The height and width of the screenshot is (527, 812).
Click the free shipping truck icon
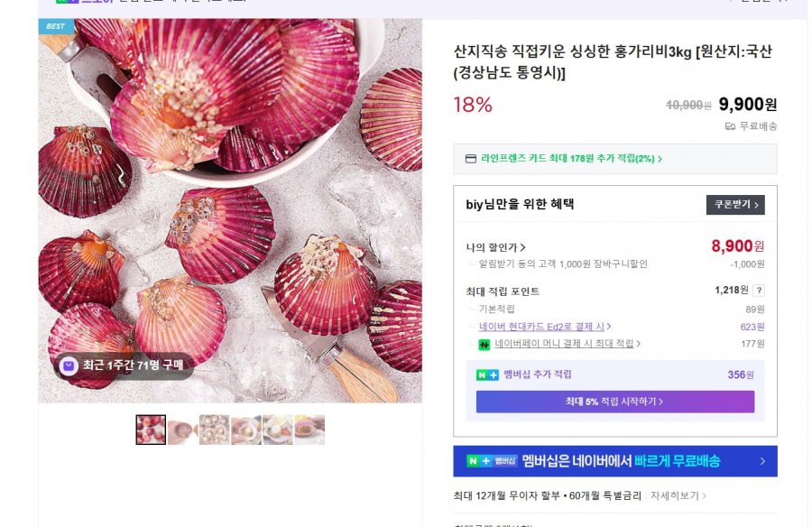(x=730, y=126)
